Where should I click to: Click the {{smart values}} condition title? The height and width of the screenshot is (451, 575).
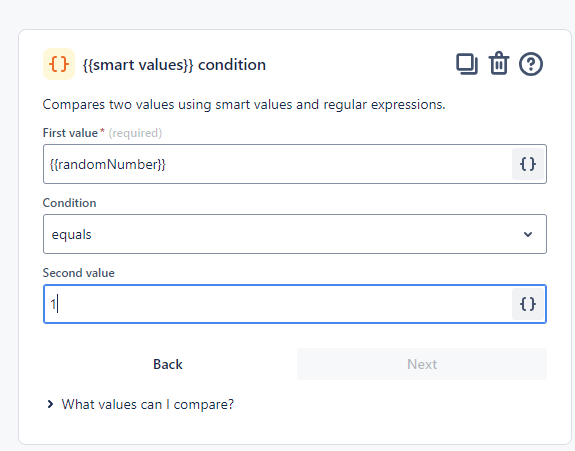coord(174,65)
